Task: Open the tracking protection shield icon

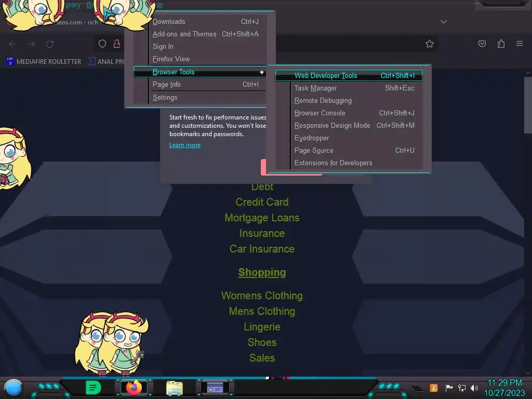Action: coord(102,44)
